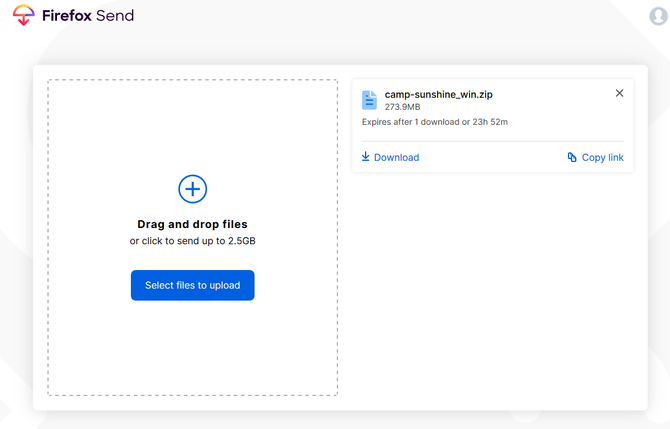Viewport: 670px width, 429px height.
Task: Click the Firefox Send title text
Action: tap(88, 16)
